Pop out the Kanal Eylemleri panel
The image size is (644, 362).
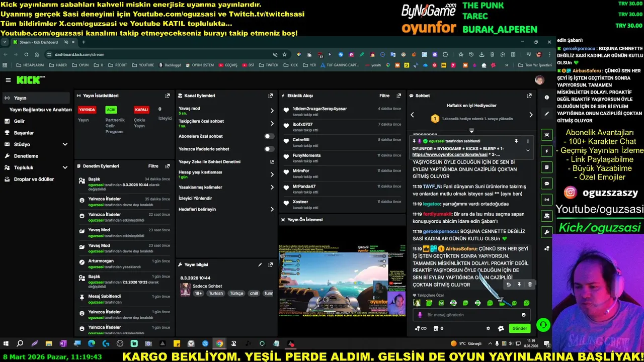coord(271,96)
